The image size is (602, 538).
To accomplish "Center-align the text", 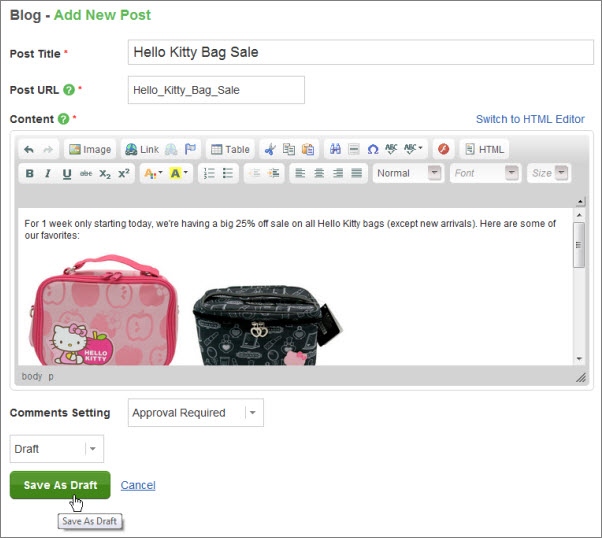I will pos(319,174).
